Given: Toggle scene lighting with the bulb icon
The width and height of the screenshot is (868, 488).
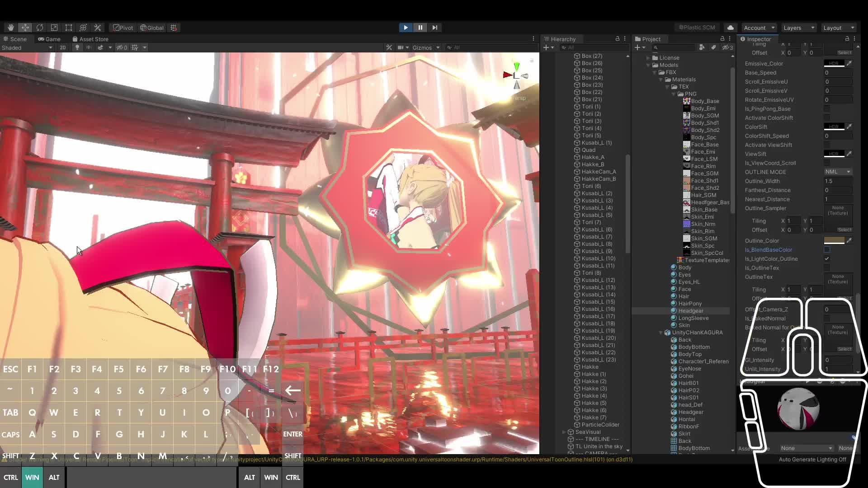Looking at the screenshot, I should [x=77, y=47].
